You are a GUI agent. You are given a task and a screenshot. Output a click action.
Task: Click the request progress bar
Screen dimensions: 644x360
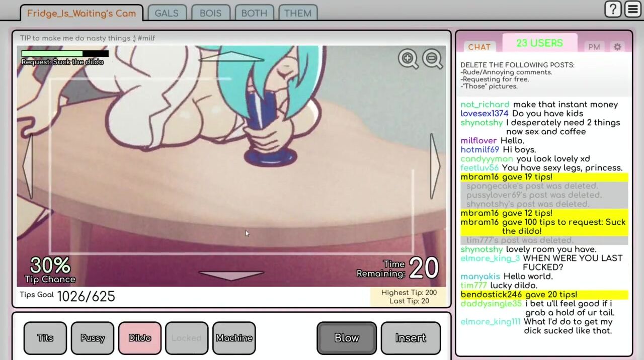(65, 53)
